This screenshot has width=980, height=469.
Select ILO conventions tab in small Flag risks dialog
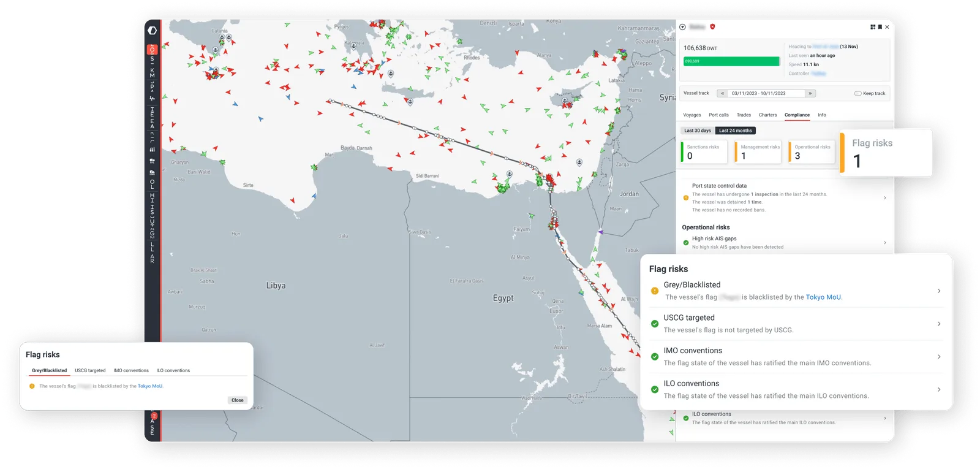173,370
